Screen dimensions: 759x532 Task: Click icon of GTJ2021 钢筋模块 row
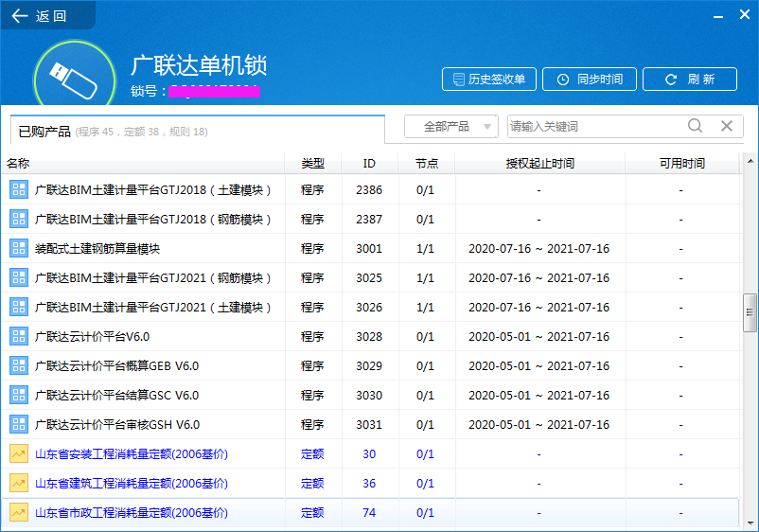click(x=19, y=278)
